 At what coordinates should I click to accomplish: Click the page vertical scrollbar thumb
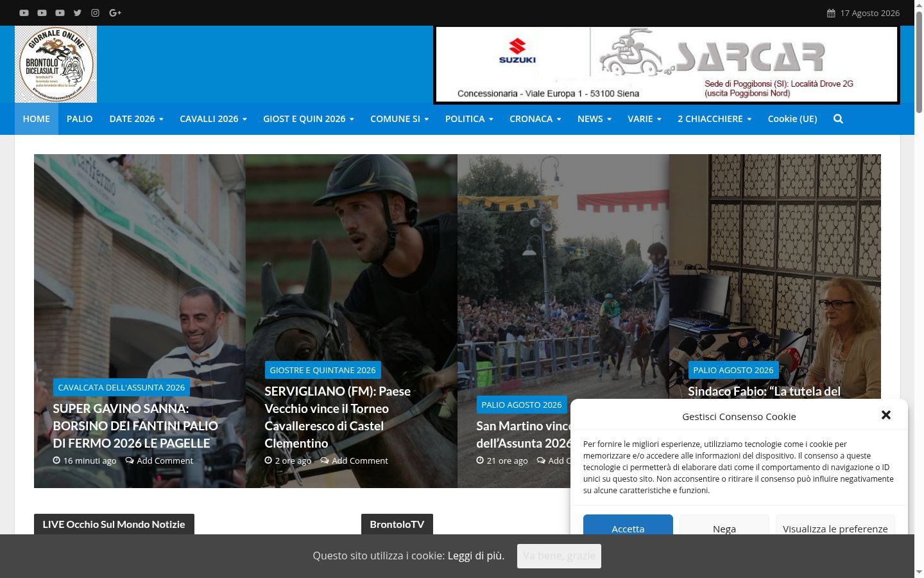[919, 62]
